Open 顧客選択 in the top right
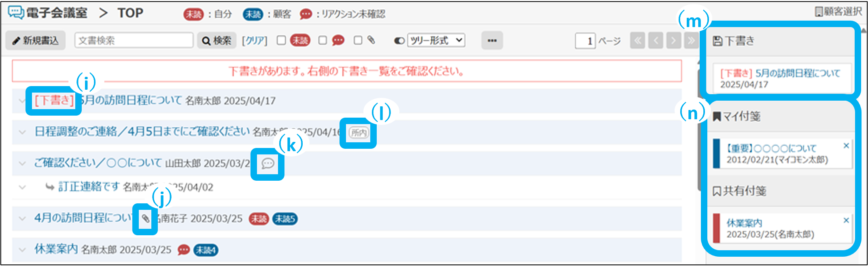This screenshot has width=868, height=266. tap(839, 12)
